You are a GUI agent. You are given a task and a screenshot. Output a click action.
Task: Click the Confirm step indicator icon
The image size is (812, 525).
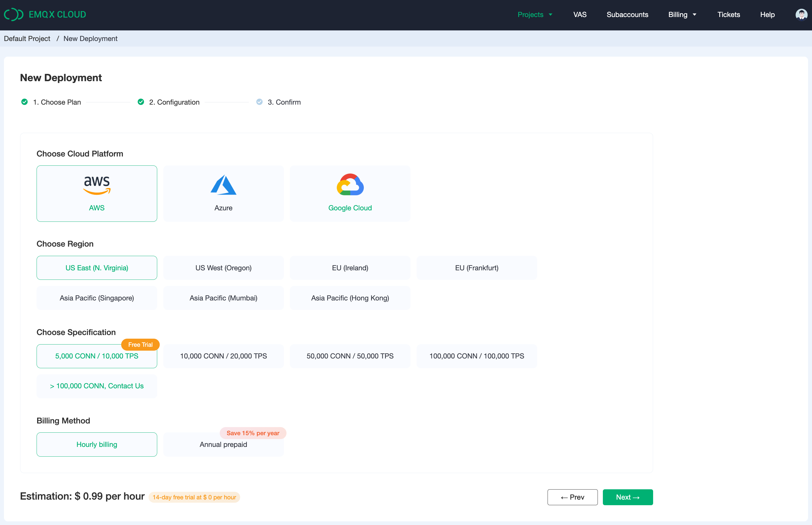coord(259,102)
